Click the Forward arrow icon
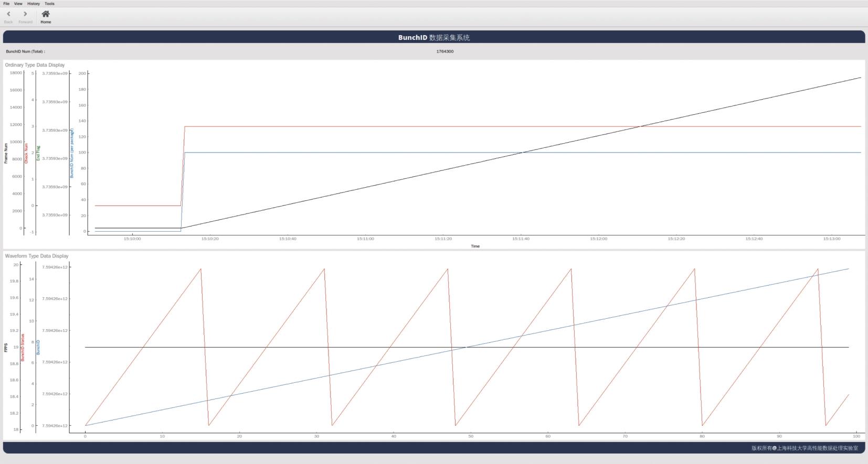The height and width of the screenshot is (464, 868). pos(25,14)
